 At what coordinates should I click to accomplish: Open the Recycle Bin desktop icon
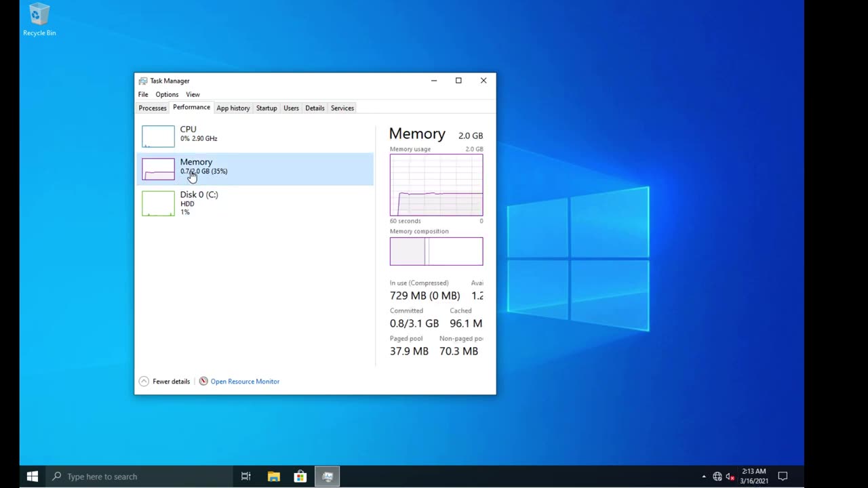(x=39, y=20)
